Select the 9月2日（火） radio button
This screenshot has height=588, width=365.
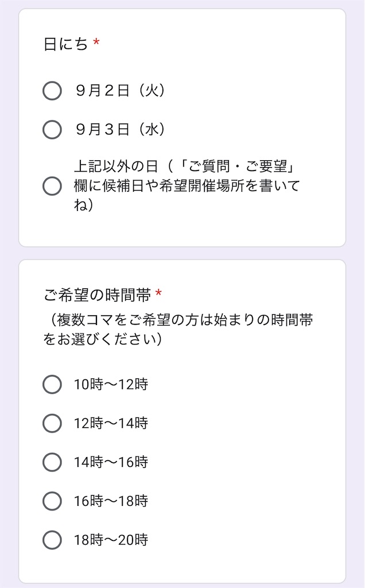(52, 90)
